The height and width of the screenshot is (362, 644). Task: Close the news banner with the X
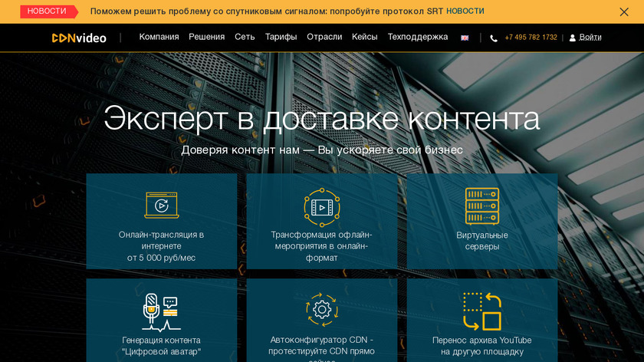[624, 12]
